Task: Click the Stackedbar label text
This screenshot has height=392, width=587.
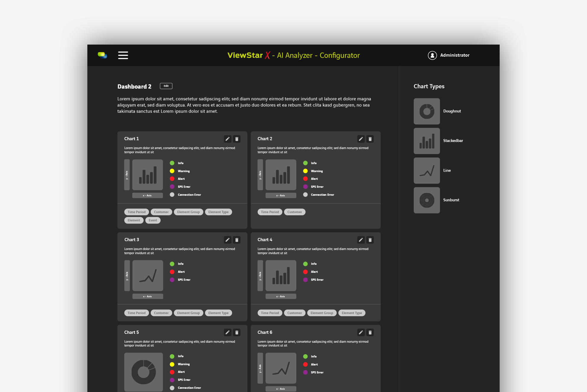Action: pos(453,141)
